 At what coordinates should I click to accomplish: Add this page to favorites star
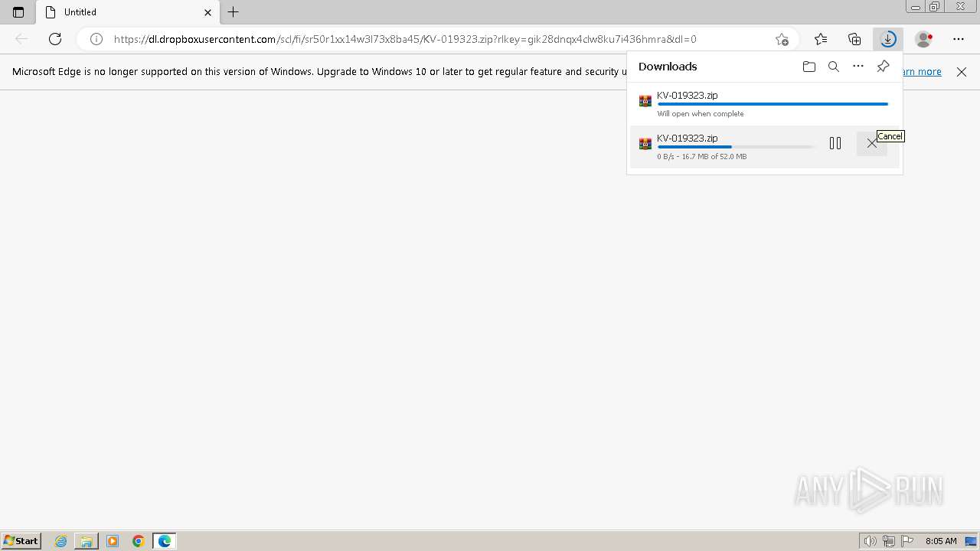pyautogui.click(x=782, y=39)
